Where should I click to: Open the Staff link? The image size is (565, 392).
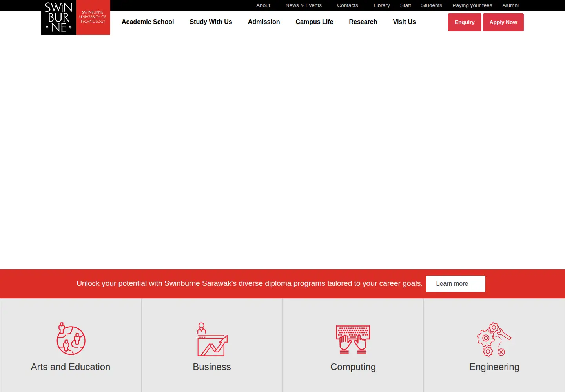pos(406,5)
